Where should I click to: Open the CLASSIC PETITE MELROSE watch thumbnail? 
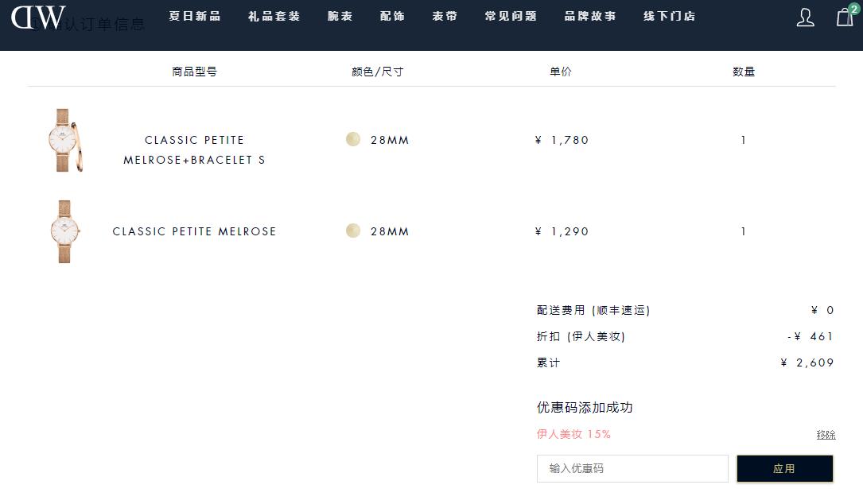[x=64, y=231]
